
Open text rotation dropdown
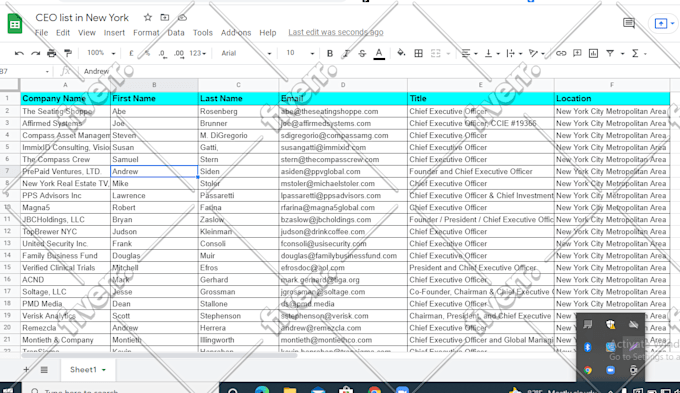[x=537, y=53]
